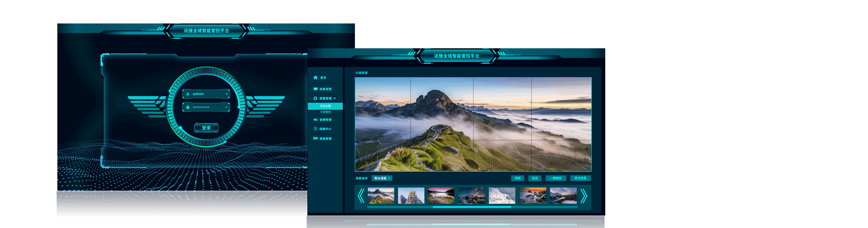This screenshot has width=868, height=228.
Task: Click the password input field
Action: click(207, 107)
